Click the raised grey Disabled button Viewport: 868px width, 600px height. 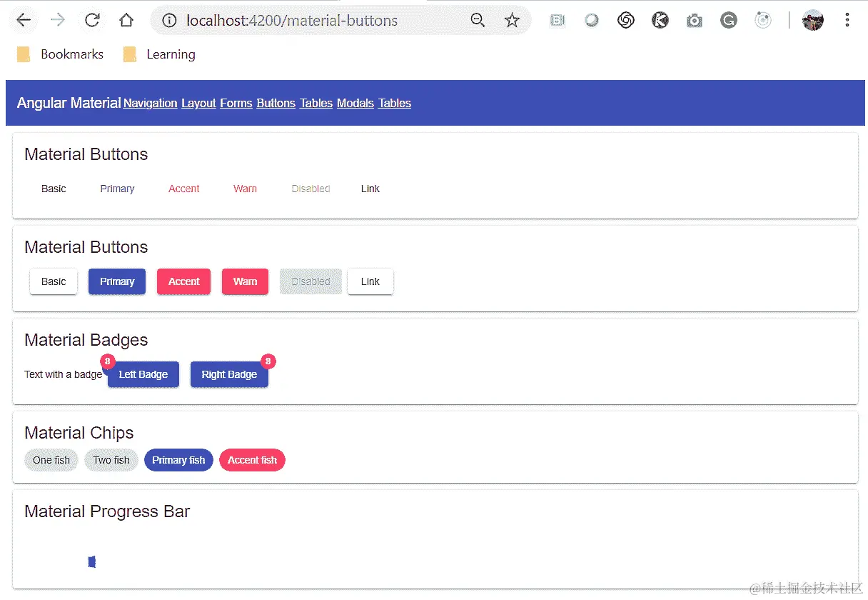click(311, 281)
